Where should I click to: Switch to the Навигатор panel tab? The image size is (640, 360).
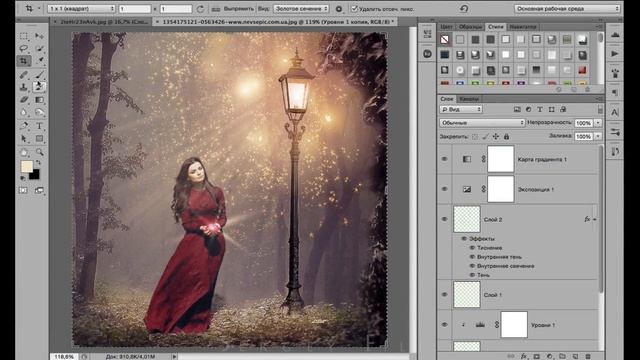pyautogui.click(x=522, y=27)
